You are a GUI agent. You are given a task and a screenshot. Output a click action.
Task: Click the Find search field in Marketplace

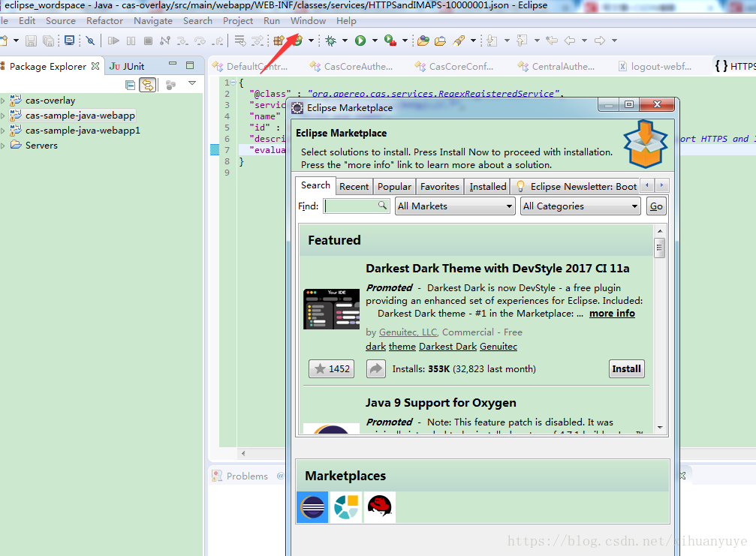(353, 206)
